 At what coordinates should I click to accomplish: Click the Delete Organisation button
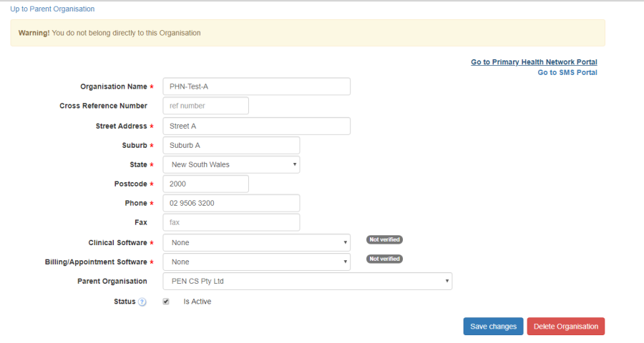(566, 327)
